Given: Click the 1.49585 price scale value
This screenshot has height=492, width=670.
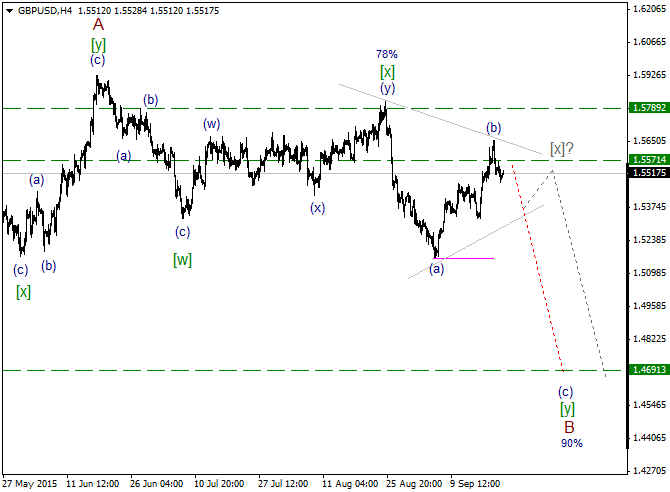Looking at the screenshot, I should click(649, 305).
